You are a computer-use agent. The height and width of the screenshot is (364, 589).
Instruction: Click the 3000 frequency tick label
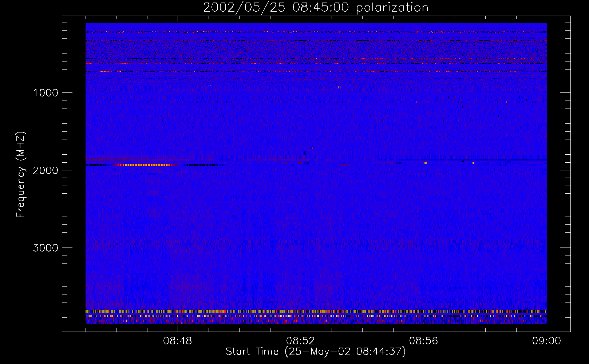point(46,248)
